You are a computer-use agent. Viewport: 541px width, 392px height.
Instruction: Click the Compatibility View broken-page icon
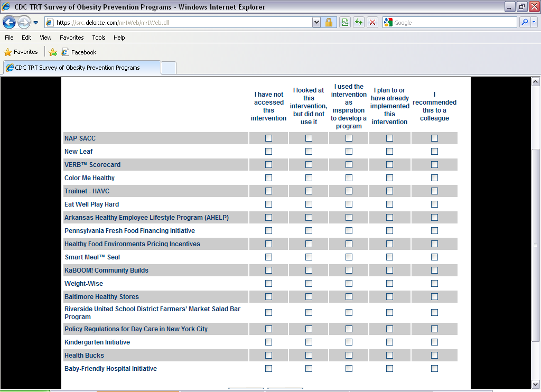(x=344, y=23)
